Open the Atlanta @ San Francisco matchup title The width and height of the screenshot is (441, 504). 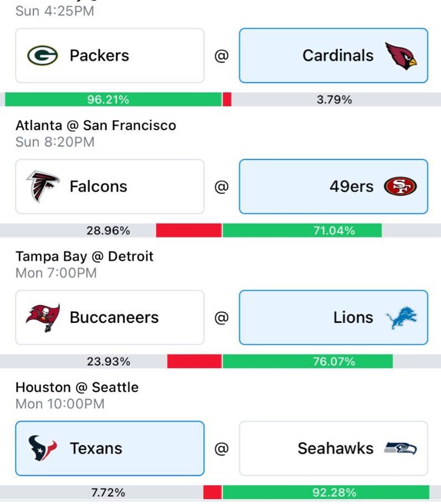pyautogui.click(x=96, y=126)
